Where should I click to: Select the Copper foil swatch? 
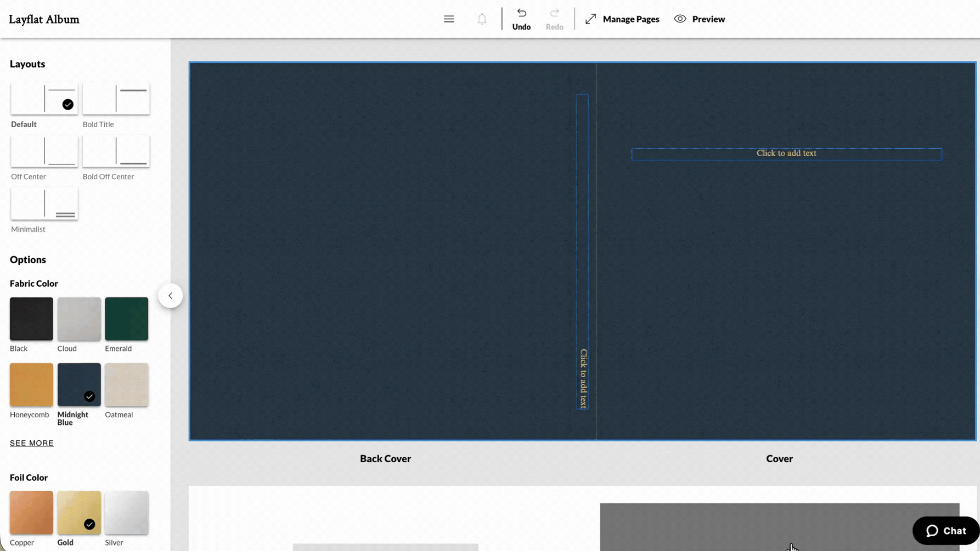31,512
